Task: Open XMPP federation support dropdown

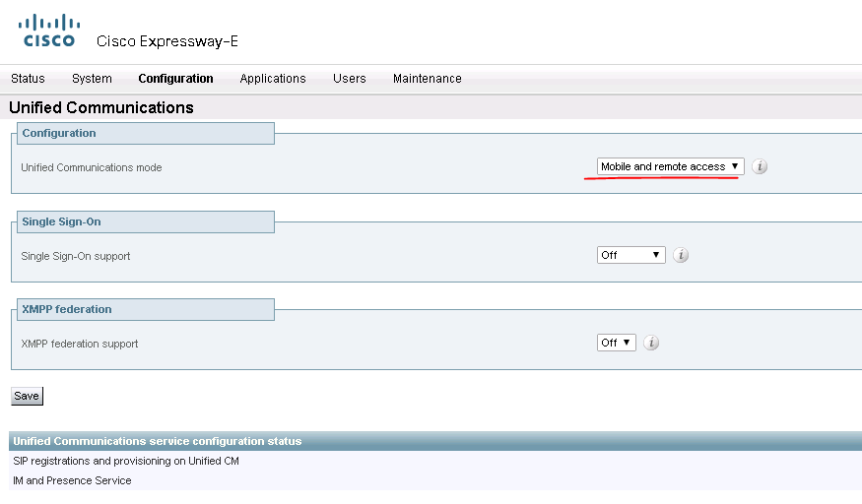Action: pos(617,343)
